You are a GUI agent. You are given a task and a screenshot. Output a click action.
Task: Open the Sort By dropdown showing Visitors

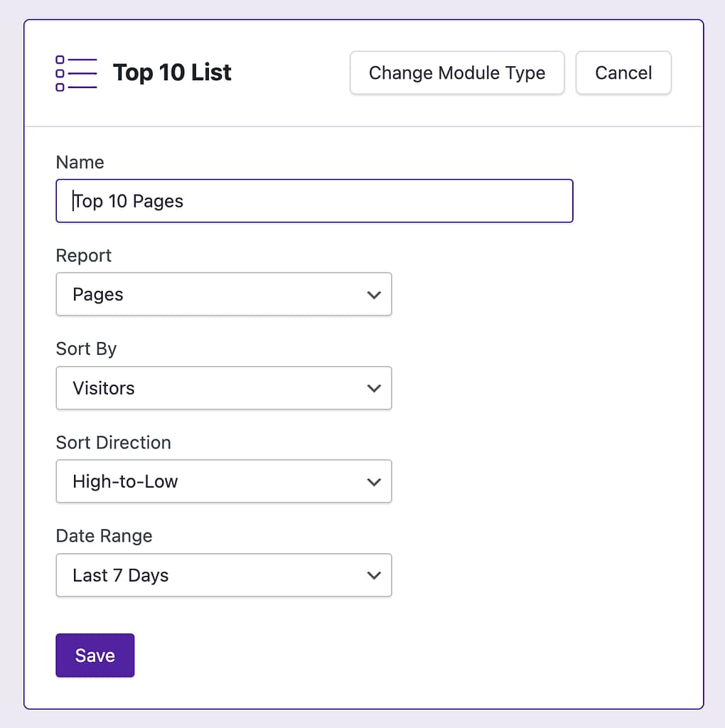223,388
